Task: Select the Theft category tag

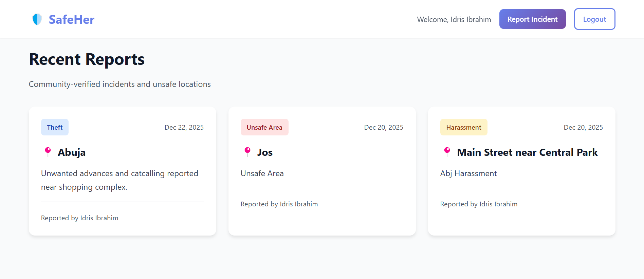Action: coord(55,127)
